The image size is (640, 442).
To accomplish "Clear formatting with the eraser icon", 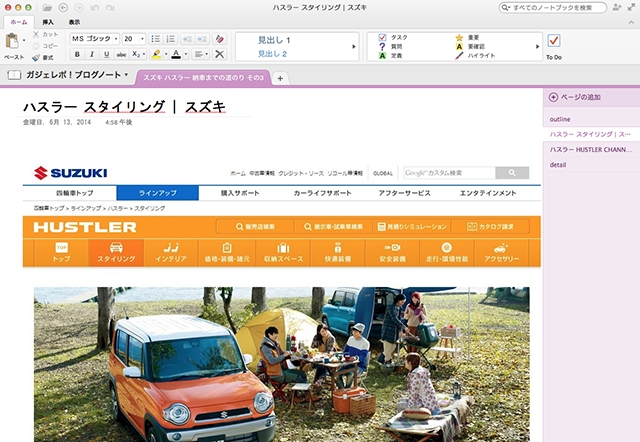I will [x=220, y=39].
